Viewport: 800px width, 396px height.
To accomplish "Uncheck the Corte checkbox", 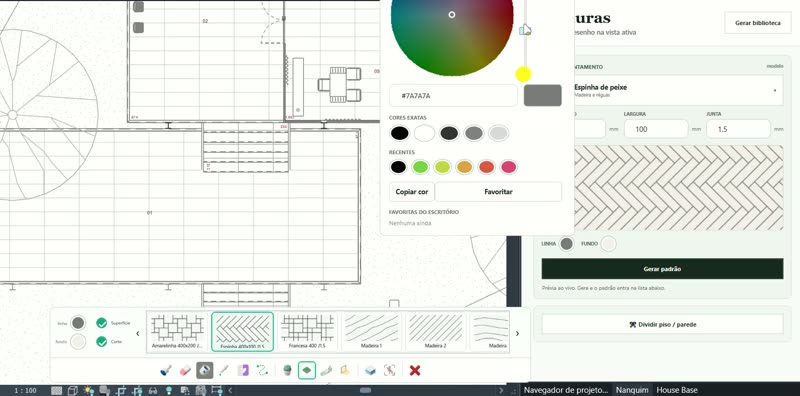I will [x=102, y=341].
